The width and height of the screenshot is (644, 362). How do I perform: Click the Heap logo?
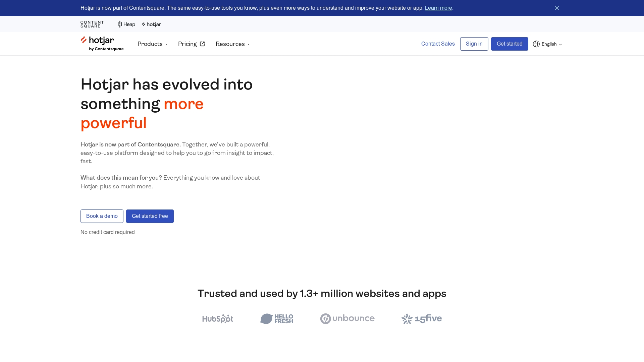126,24
